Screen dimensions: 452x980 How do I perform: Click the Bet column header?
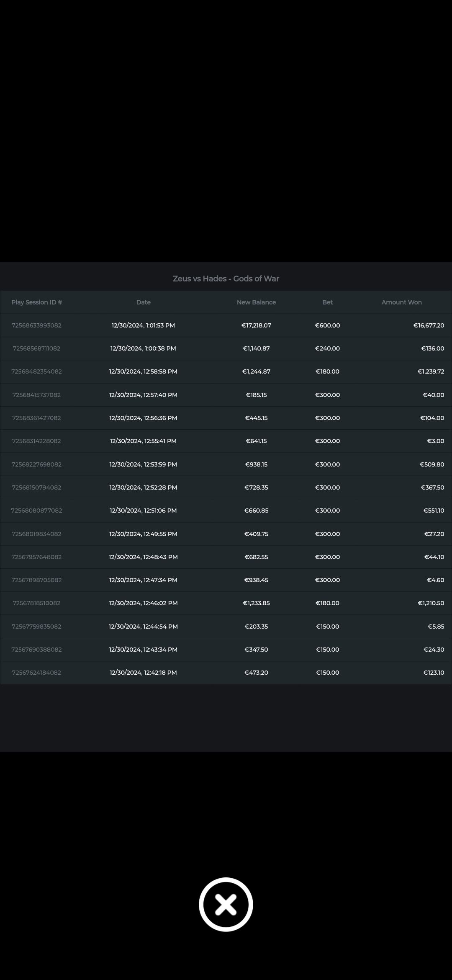327,302
